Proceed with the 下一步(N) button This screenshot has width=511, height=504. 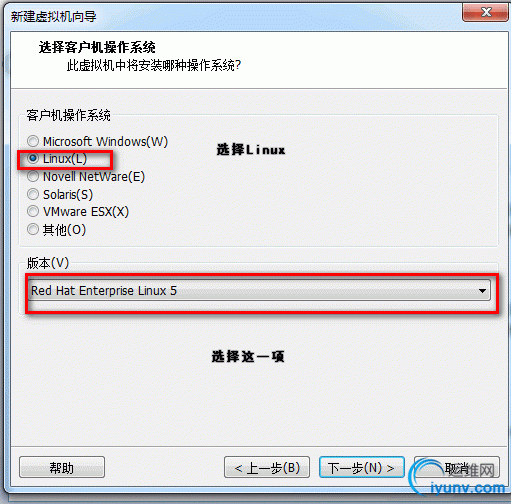(362, 468)
